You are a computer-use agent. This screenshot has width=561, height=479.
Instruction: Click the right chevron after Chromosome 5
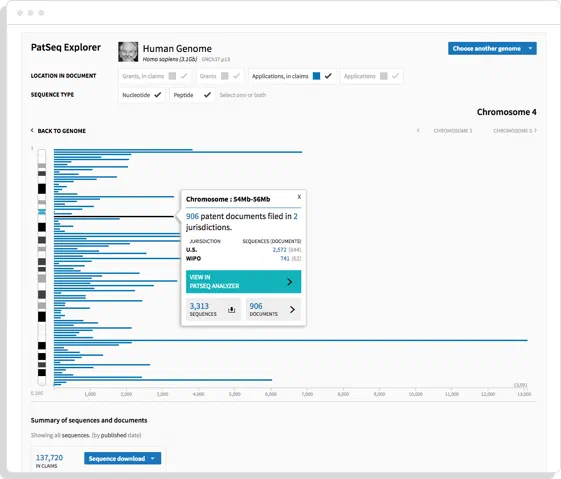(535, 130)
